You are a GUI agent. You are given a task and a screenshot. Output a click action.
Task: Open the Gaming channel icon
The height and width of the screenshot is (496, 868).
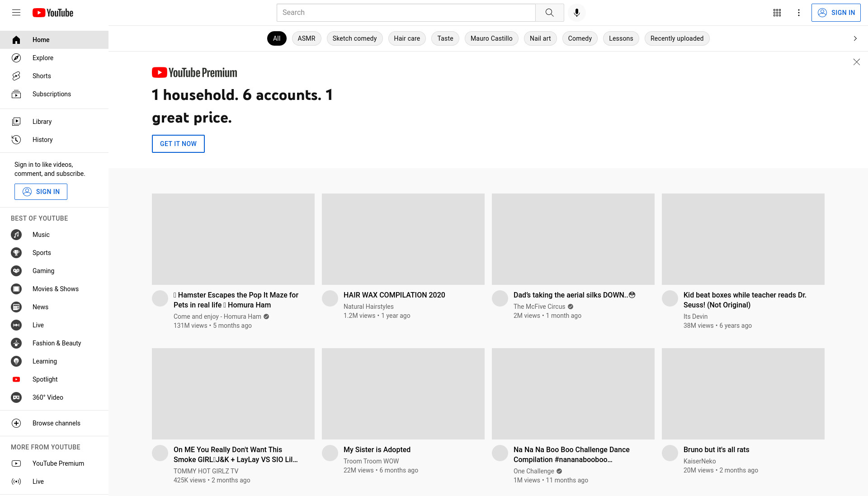pyautogui.click(x=16, y=271)
